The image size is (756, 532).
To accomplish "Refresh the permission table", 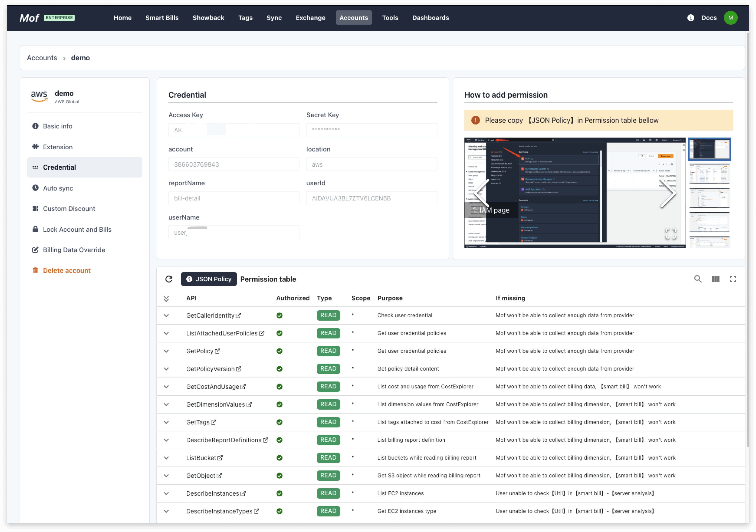I will (169, 279).
